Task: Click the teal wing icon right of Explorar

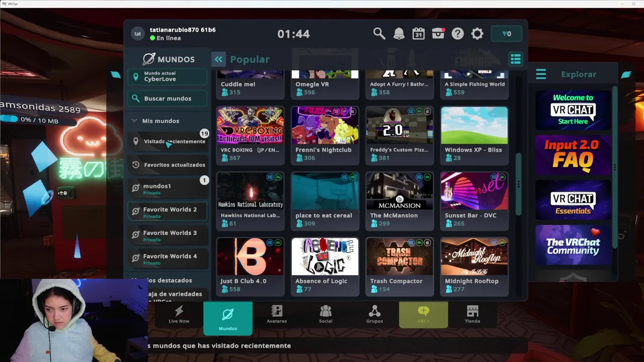Action: click(x=626, y=75)
